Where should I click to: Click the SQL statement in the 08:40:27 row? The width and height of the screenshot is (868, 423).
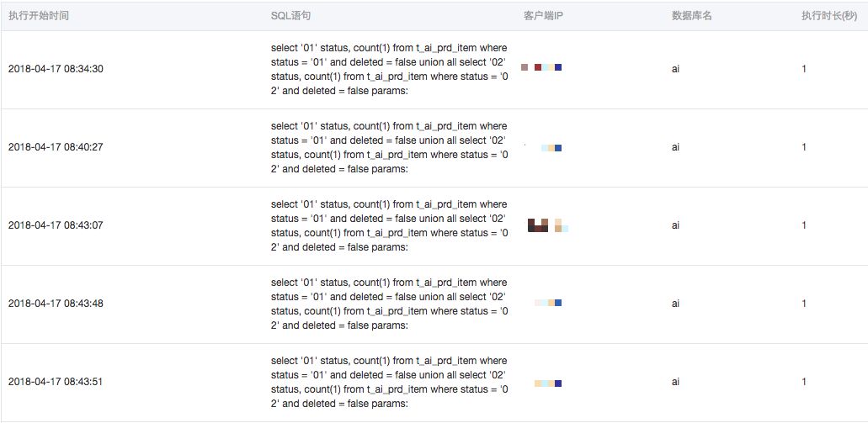(390, 147)
